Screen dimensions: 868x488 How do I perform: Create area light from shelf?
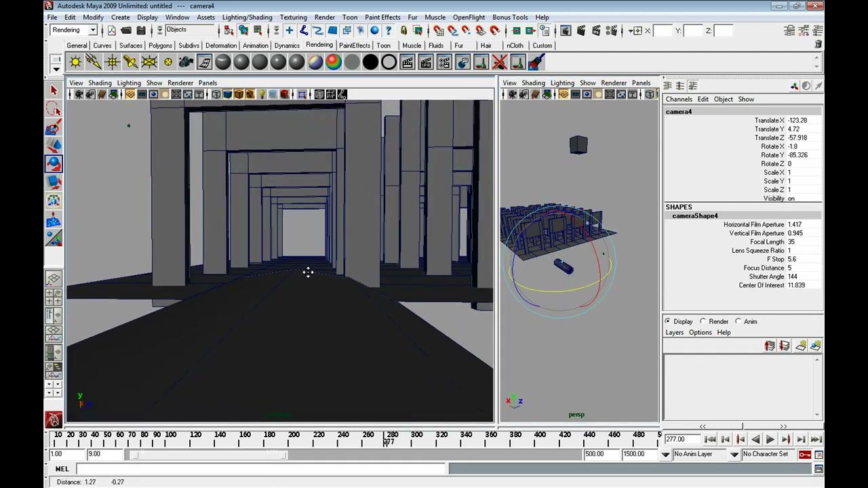coord(149,62)
